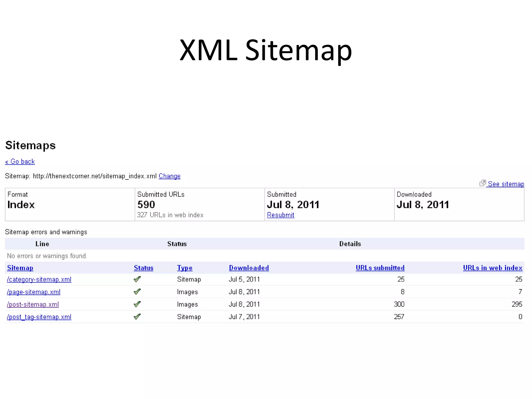Open /category-sitemap.xml link
Image resolution: width=532 pixels, height=399 pixels.
[39, 280]
